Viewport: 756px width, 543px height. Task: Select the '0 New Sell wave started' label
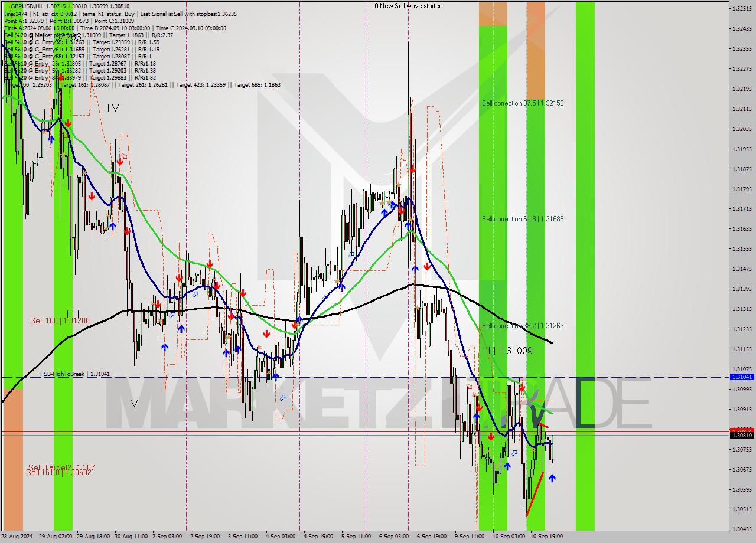pos(409,6)
